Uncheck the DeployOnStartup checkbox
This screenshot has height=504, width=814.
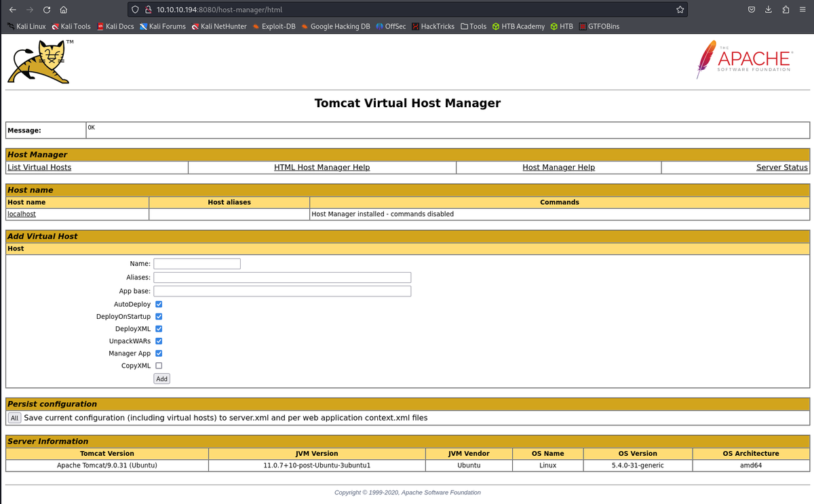159,317
